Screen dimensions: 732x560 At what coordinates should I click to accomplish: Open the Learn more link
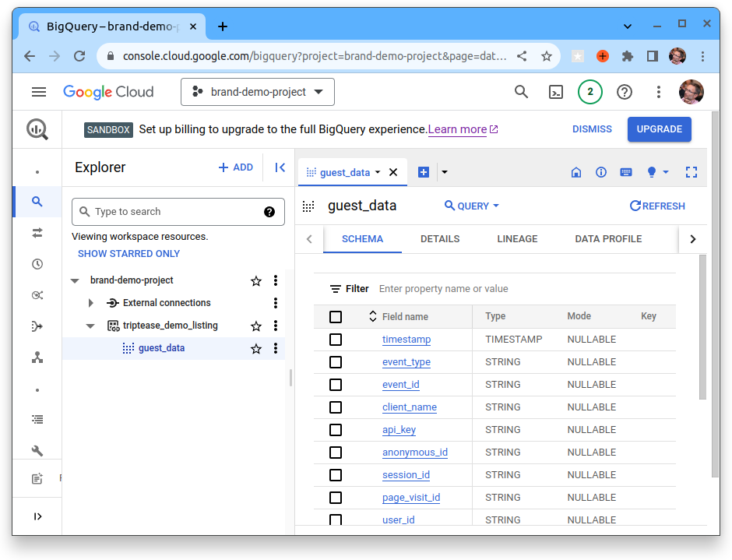[457, 129]
